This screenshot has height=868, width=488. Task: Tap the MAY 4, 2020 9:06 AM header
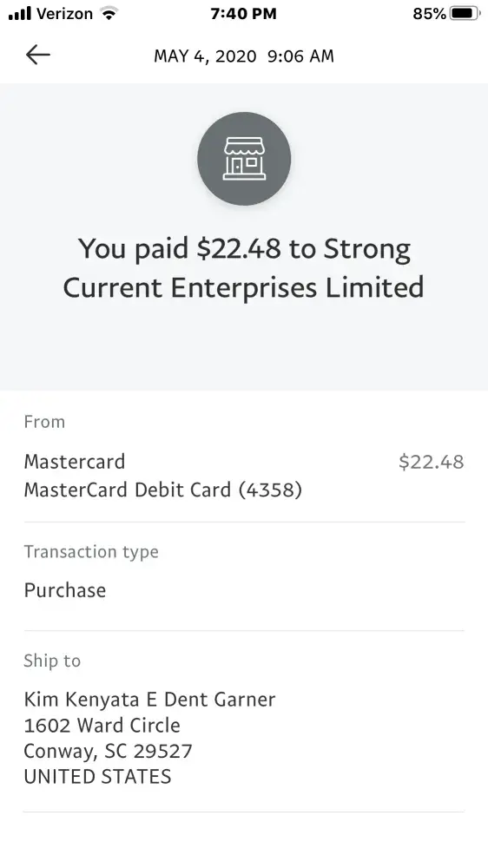pos(244,56)
